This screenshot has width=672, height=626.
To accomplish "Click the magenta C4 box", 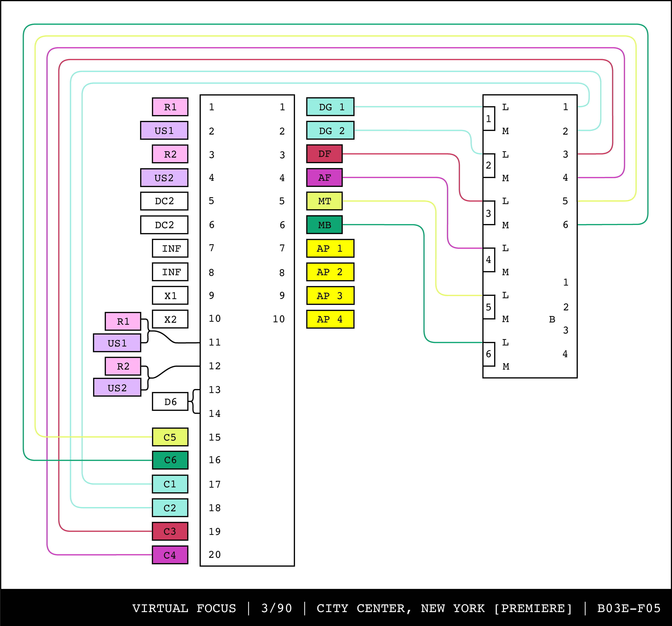I will click(170, 555).
